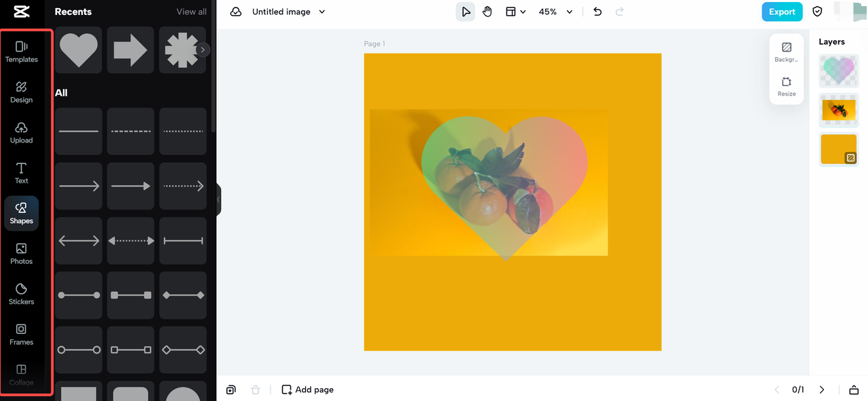
Task: Insert heart shape from Recents
Action: (x=79, y=50)
